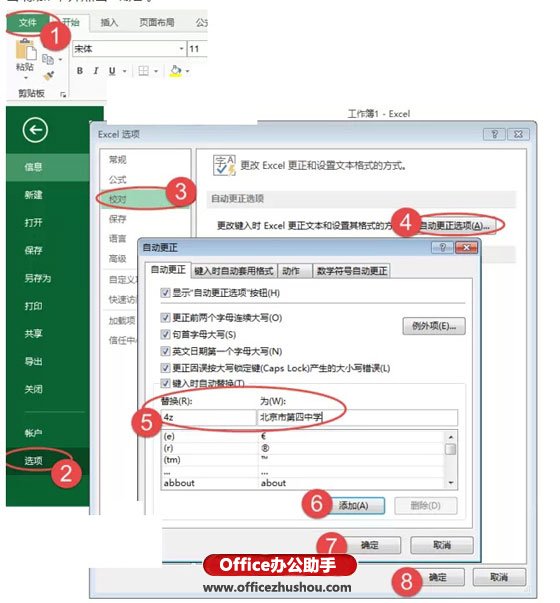Click the 添加(A) button
Viewport: 560px width, 603px height.
356,506
